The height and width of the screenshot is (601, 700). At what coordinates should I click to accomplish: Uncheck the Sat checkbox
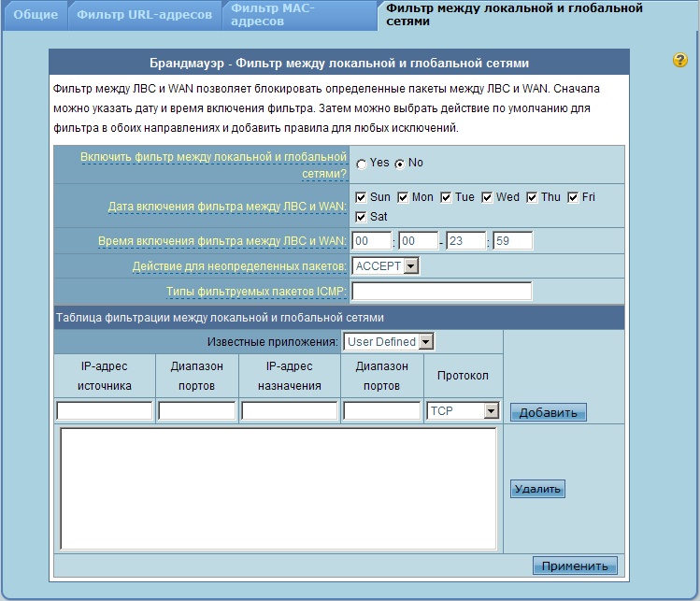[x=361, y=217]
